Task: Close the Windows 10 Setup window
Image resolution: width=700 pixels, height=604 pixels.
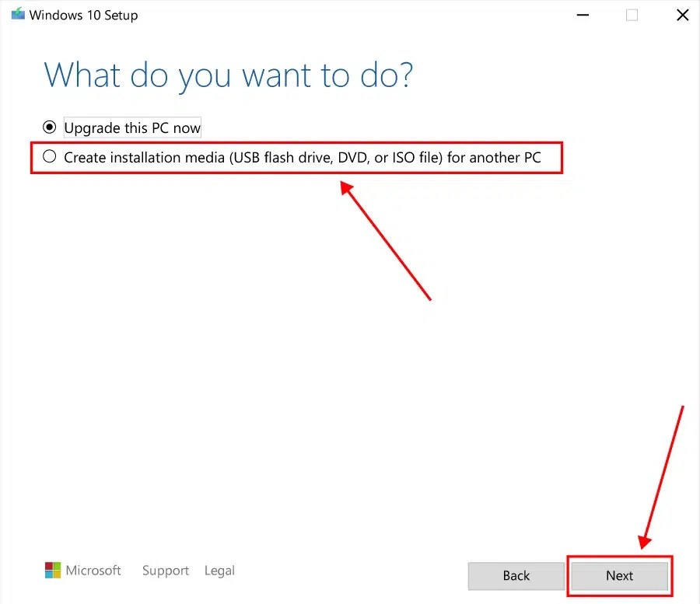Action: (x=682, y=16)
